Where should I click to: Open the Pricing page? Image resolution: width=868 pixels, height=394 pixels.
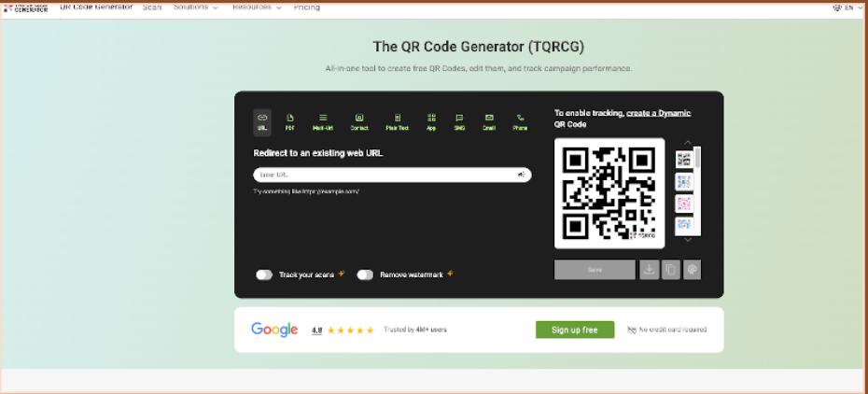[307, 7]
